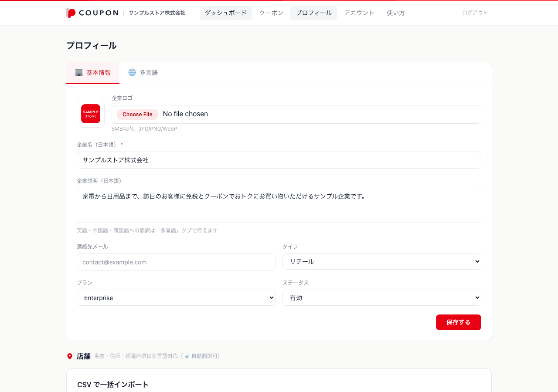This screenshot has height=392, width=558.
Task: Open the クーポン navigation item
Action: [271, 13]
